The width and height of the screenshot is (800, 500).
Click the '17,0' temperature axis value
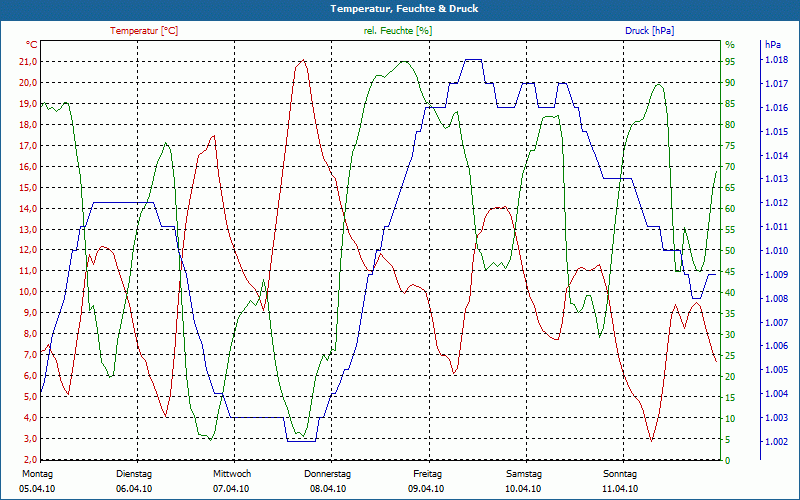tap(28, 145)
